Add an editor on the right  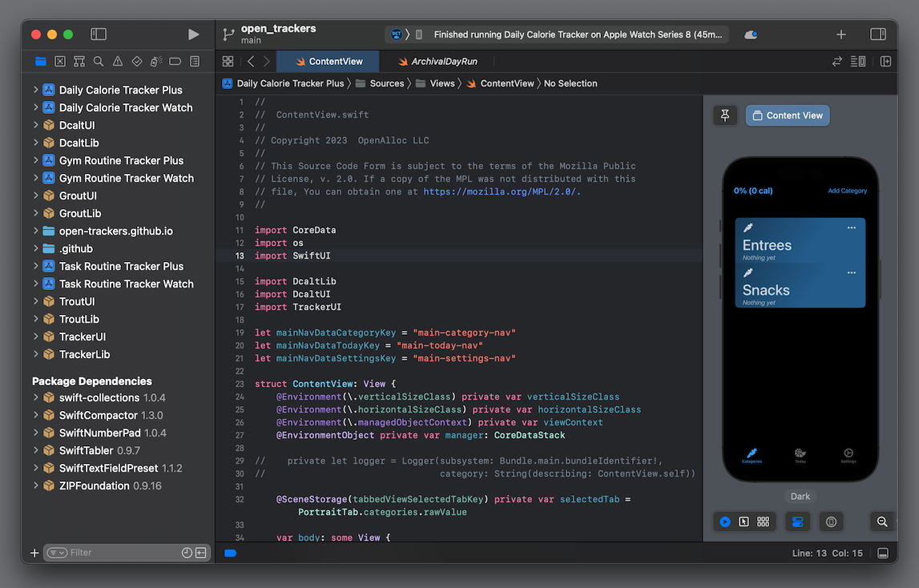tap(885, 62)
